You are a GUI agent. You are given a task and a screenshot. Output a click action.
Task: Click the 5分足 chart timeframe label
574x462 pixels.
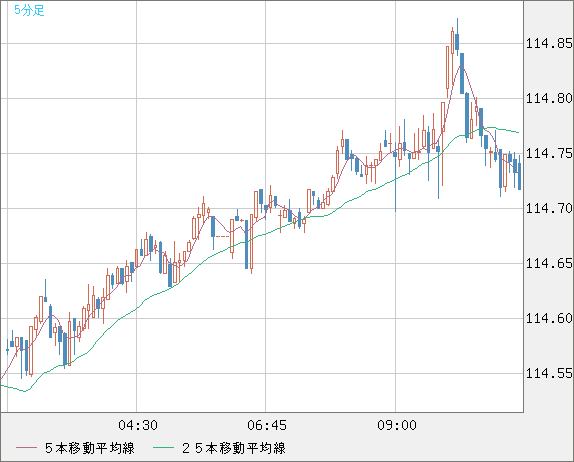(29, 10)
